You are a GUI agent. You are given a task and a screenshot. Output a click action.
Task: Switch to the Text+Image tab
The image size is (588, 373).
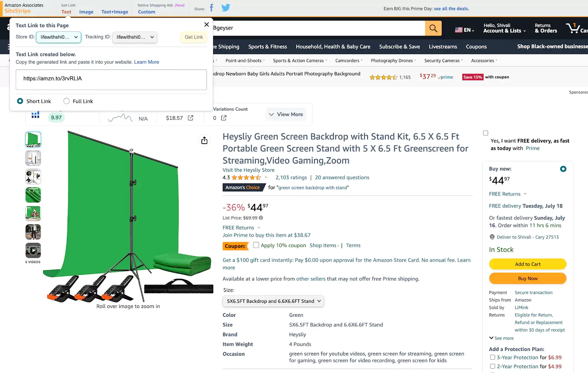click(115, 12)
